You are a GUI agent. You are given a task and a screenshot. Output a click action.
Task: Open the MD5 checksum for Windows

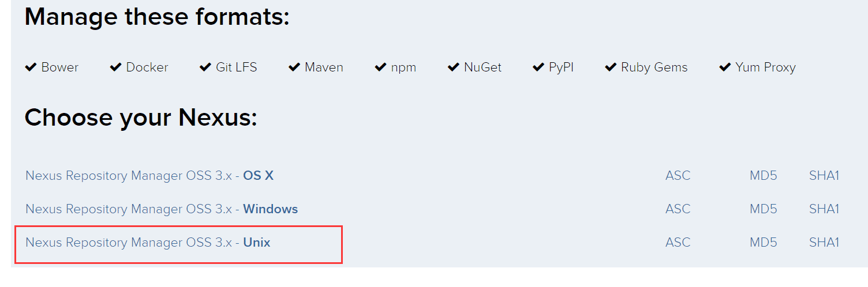[x=763, y=209]
